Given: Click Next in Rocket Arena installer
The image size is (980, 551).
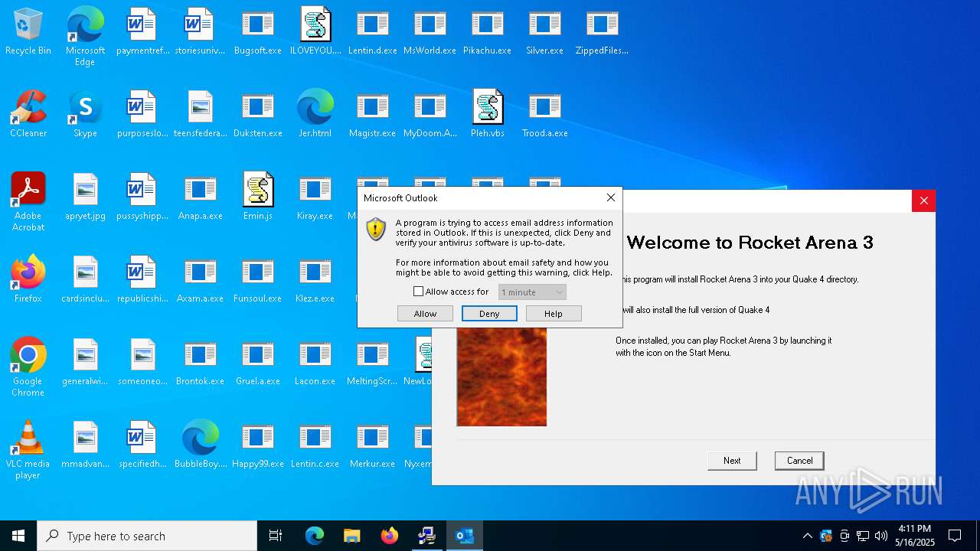Looking at the screenshot, I should (x=732, y=461).
